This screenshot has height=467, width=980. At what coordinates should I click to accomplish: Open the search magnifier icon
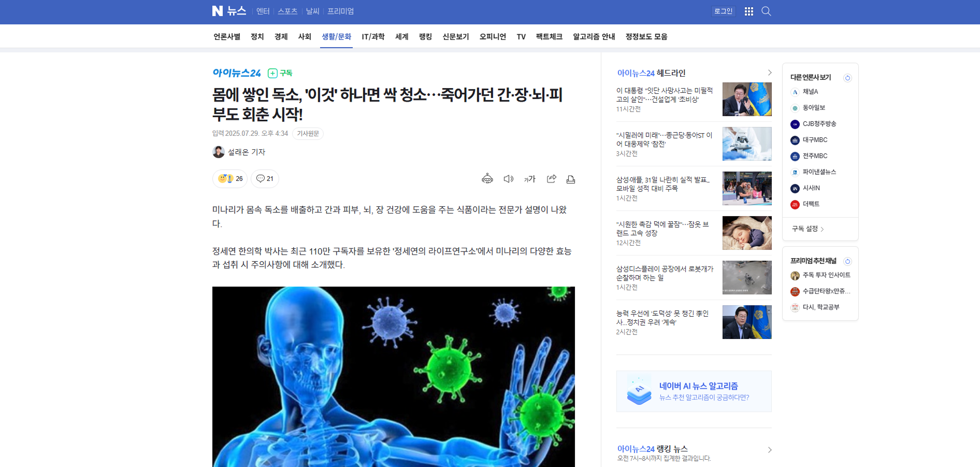[x=766, y=11]
